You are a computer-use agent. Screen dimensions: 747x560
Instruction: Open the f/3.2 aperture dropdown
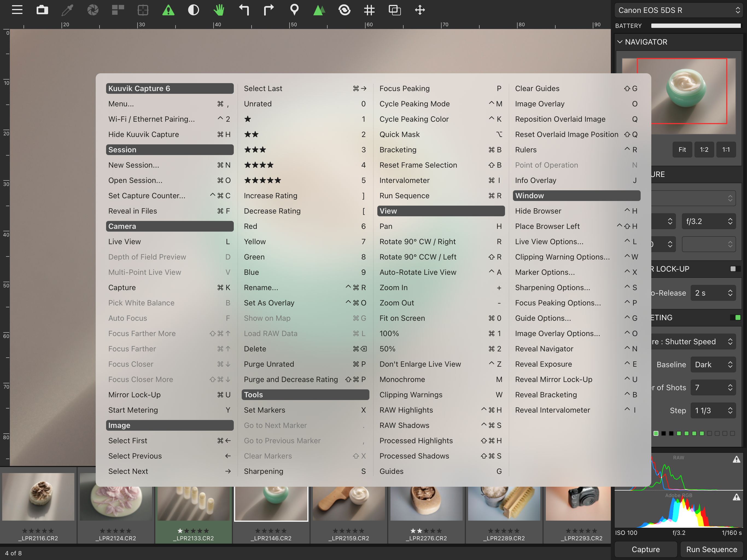[709, 221]
